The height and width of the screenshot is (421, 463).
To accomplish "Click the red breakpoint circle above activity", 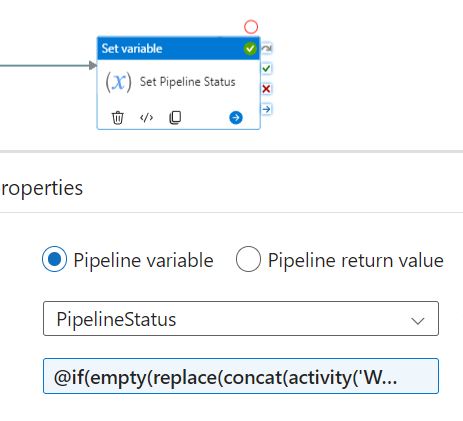I will click(251, 27).
